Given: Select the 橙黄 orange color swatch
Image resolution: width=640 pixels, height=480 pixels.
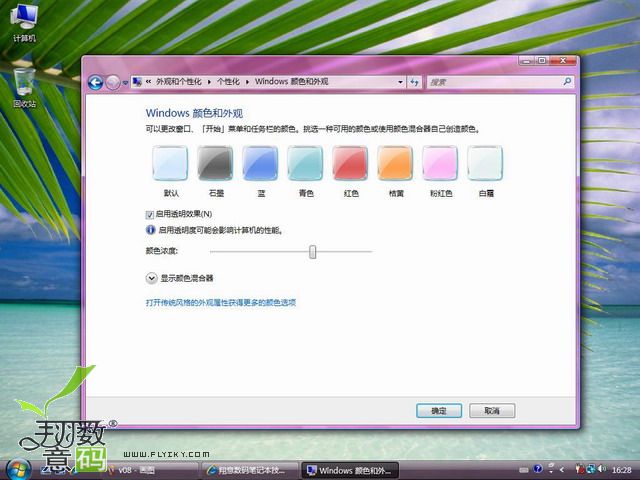Looking at the screenshot, I should pos(395,163).
